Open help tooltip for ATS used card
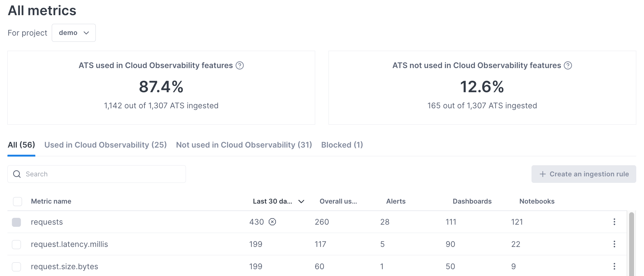The image size is (644, 276). tap(240, 65)
